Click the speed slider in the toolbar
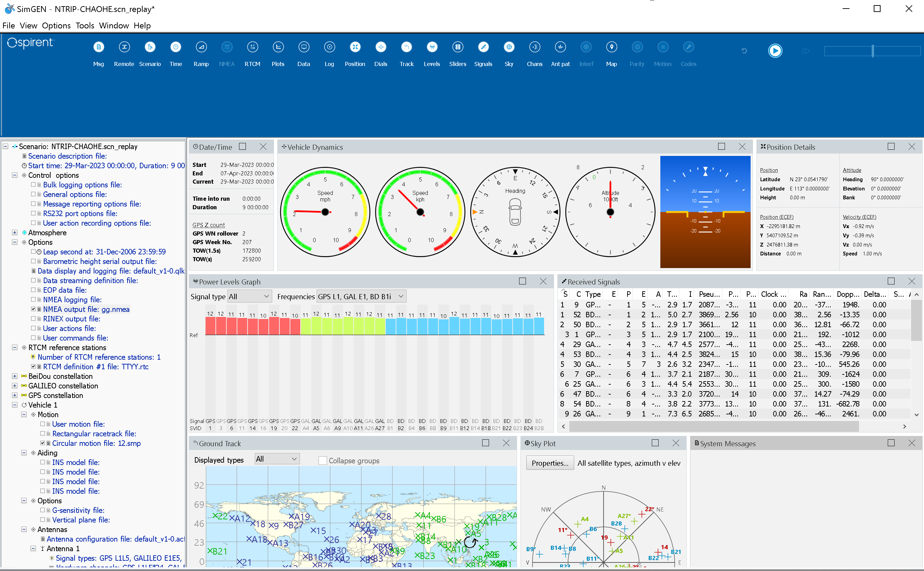This screenshot has width=924, height=571. [872, 51]
